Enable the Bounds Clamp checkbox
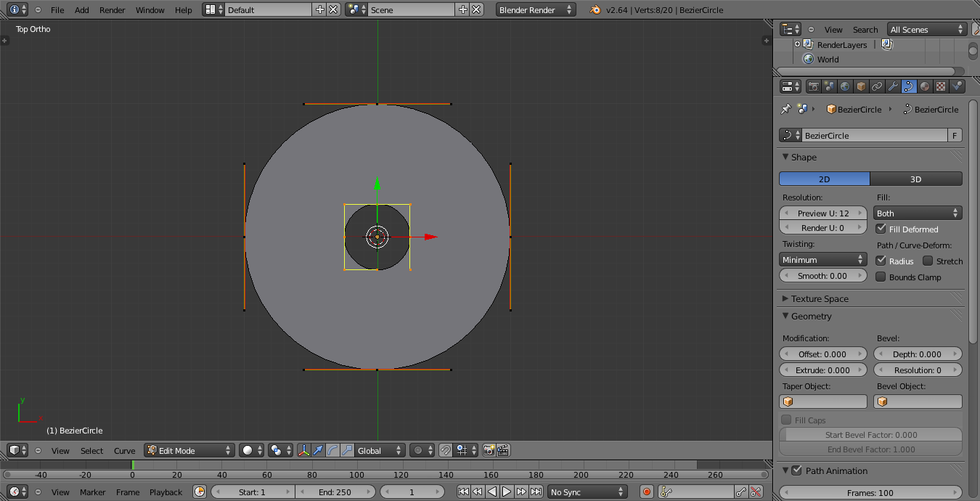The height and width of the screenshot is (501, 980). (881, 277)
